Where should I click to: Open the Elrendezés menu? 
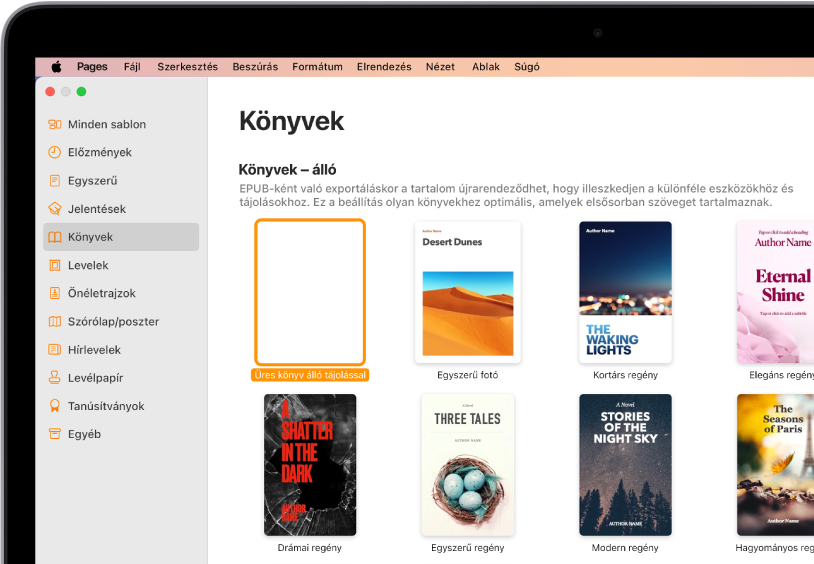[x=384, y=66]
